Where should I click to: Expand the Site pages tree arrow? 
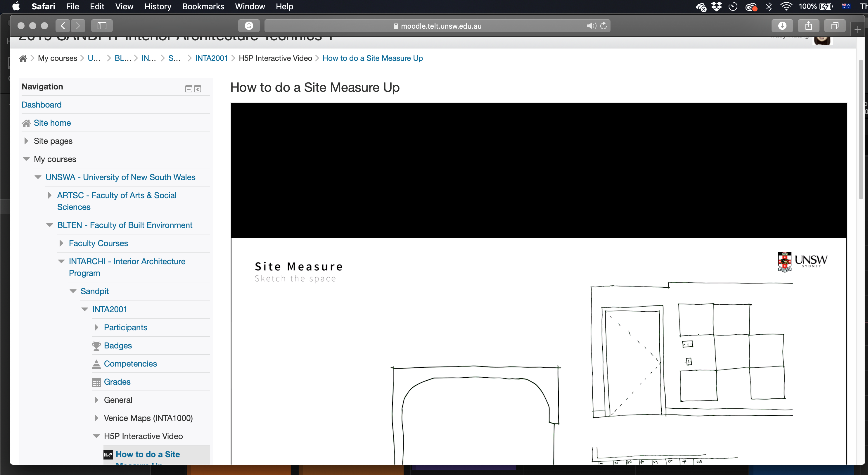coord(26,141)
